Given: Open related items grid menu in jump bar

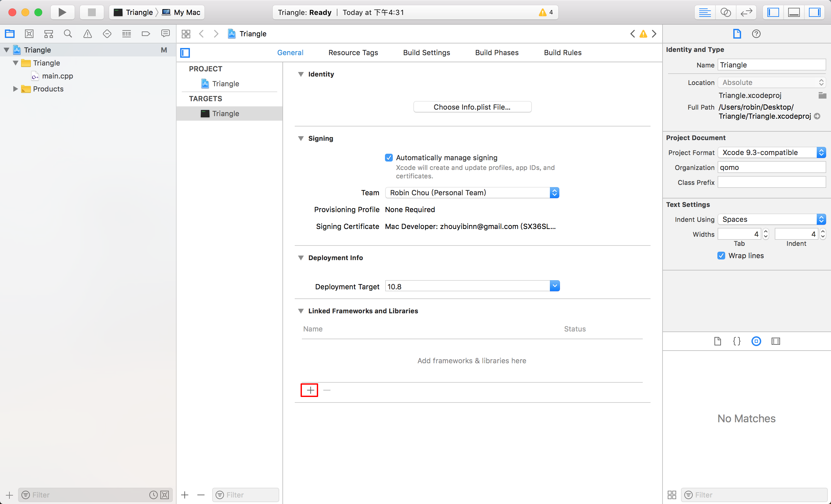Looking at the screenshot, I should [186, 34].
